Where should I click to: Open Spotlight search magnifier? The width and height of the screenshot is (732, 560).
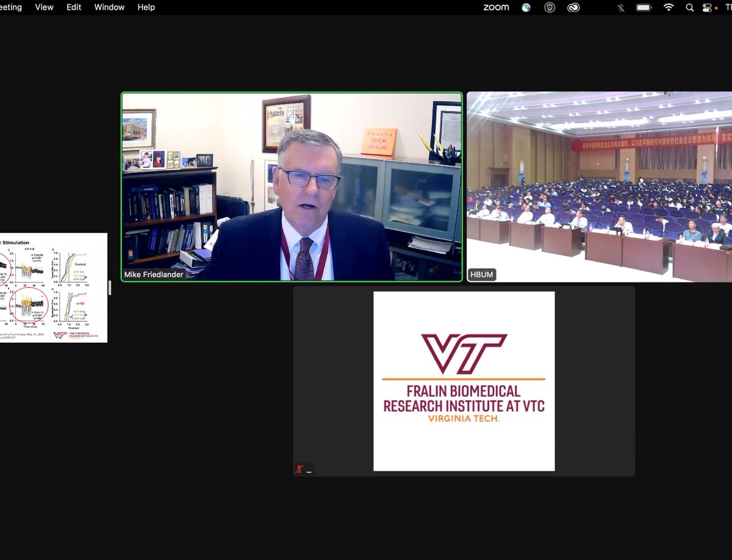pyautogui.click(x=690, y=7)
